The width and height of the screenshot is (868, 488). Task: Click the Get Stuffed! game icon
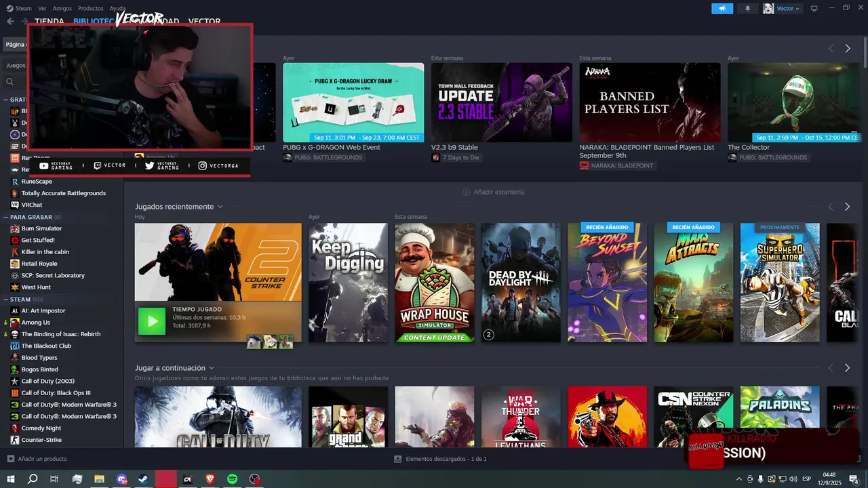[x=15, y=240]
